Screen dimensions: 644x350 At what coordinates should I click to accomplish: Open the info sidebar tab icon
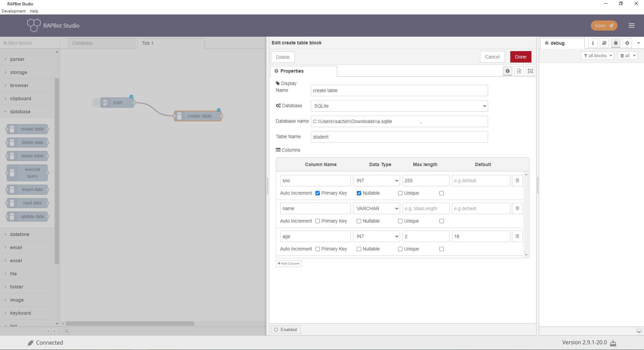coord(593,43)
